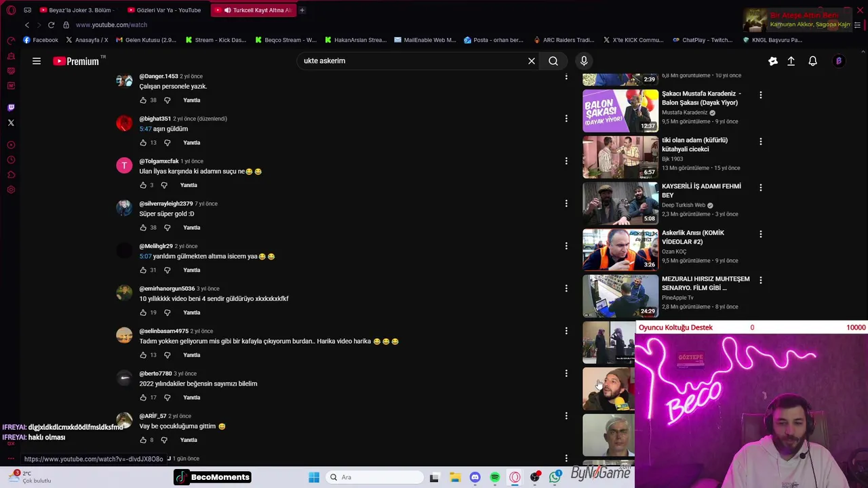
Task: Open a new browser tab with plus
Action: tap(302, 10)
